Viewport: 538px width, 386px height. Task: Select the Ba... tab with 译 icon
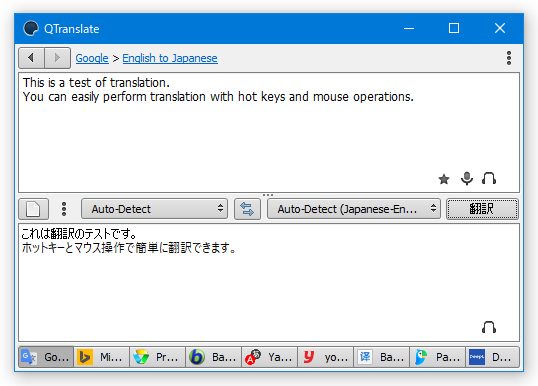coord(381,357)
